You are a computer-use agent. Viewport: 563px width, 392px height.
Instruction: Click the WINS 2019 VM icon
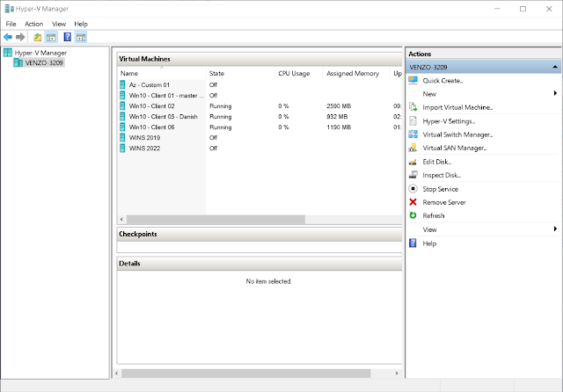click(122, 138)
